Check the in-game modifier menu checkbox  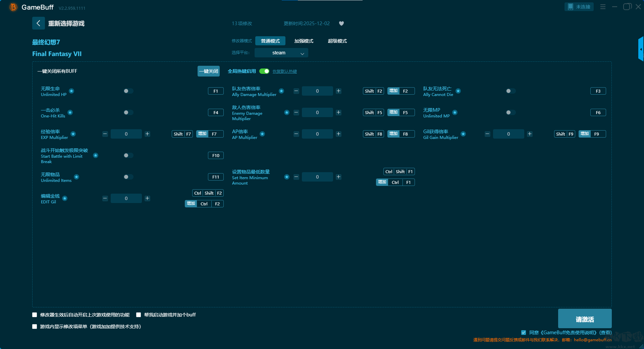click(35, 327)
